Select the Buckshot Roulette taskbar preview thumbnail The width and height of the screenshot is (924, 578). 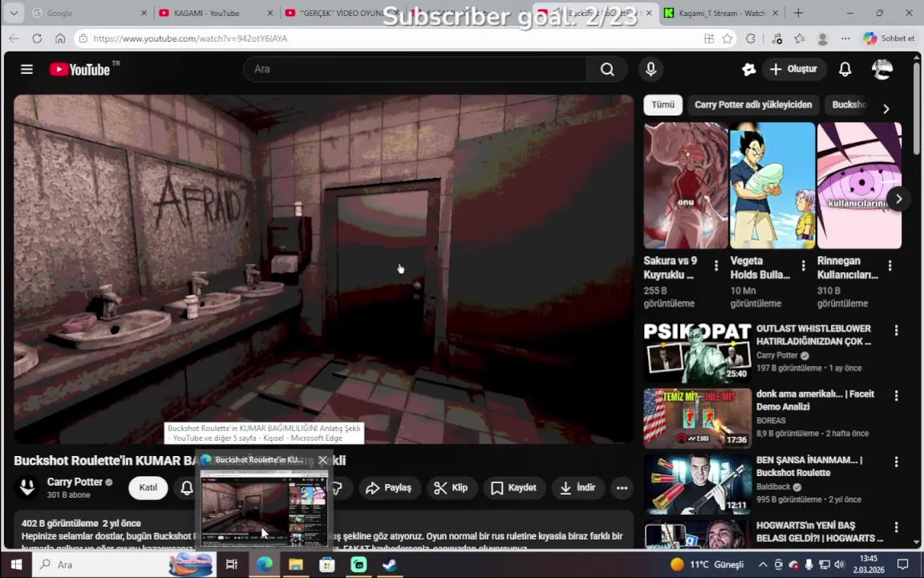coord(264,508)
